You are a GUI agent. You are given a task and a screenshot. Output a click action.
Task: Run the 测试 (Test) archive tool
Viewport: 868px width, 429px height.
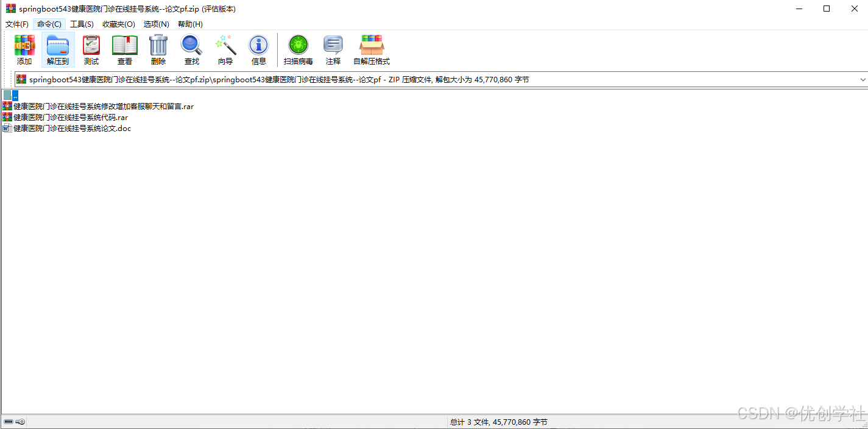coord(91,49)
